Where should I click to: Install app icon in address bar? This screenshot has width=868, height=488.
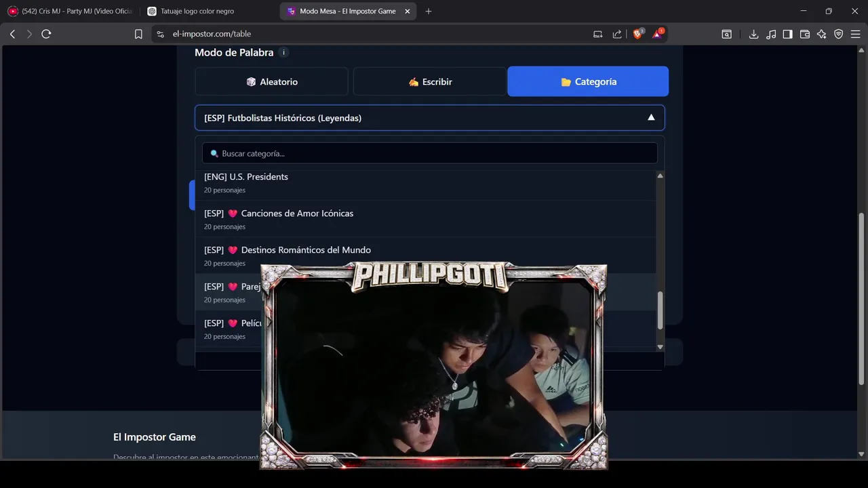pos(597,34)
